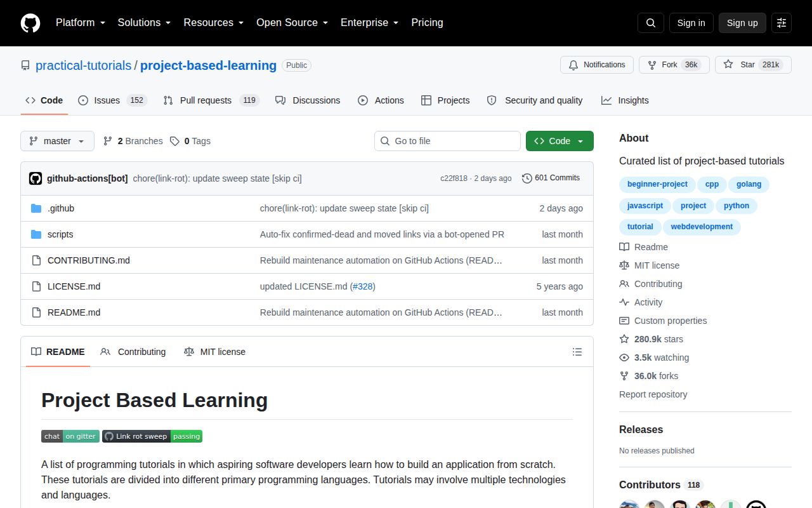Open the Actions tab

pyautogui.click(x=381, y=100)
